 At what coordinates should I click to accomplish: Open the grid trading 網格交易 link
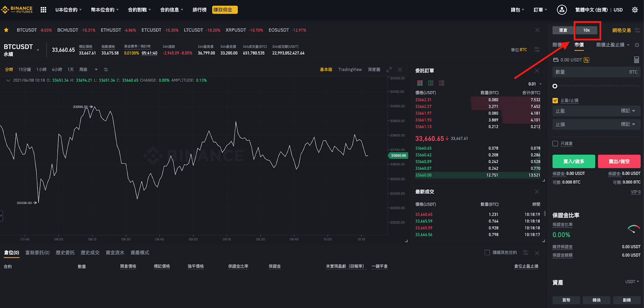621,30
